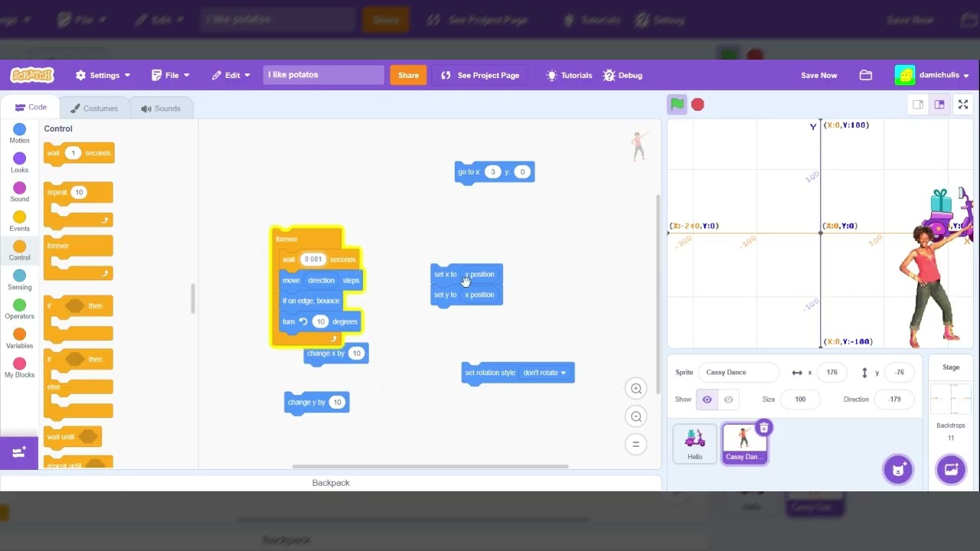Zoom in the code workspace
The width and height of the screenshot is (980, 551).
tap(635, 389)
